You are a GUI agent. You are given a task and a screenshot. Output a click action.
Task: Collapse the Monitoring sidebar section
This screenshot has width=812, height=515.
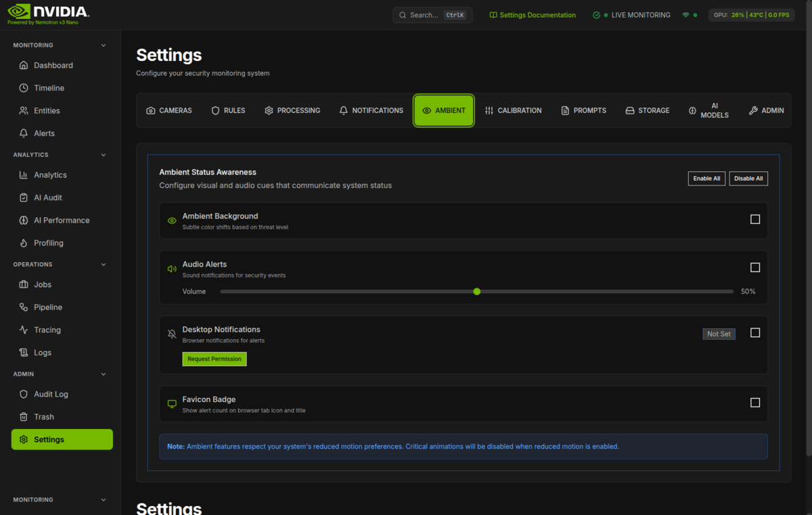(104, 45)
